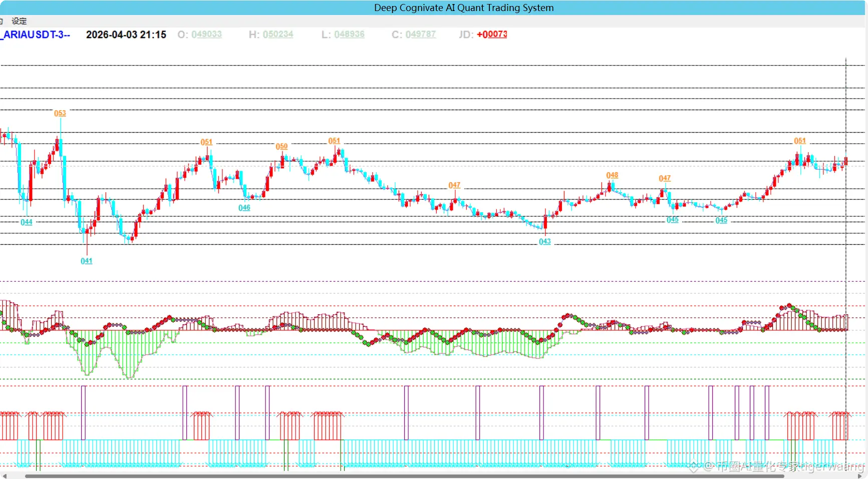This screenshot has width=868, height=479.
Task: Click the 053 peak price label
Action: tap(60, 113)
